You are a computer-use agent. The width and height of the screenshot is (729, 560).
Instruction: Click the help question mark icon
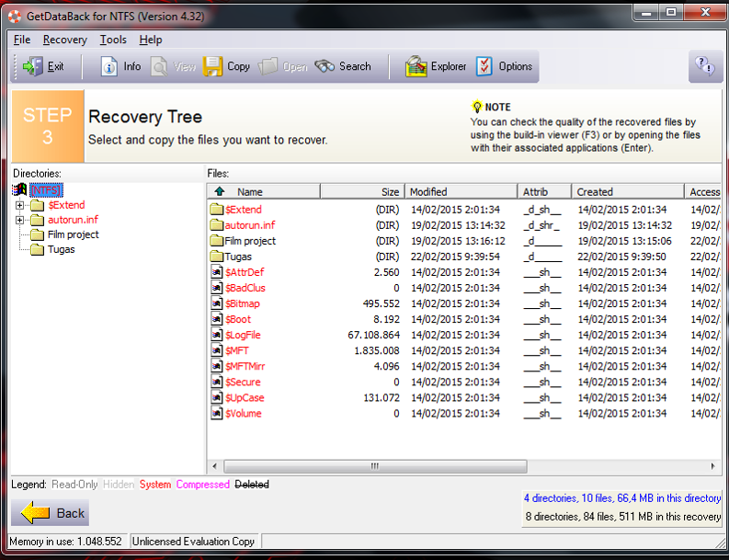705,66
